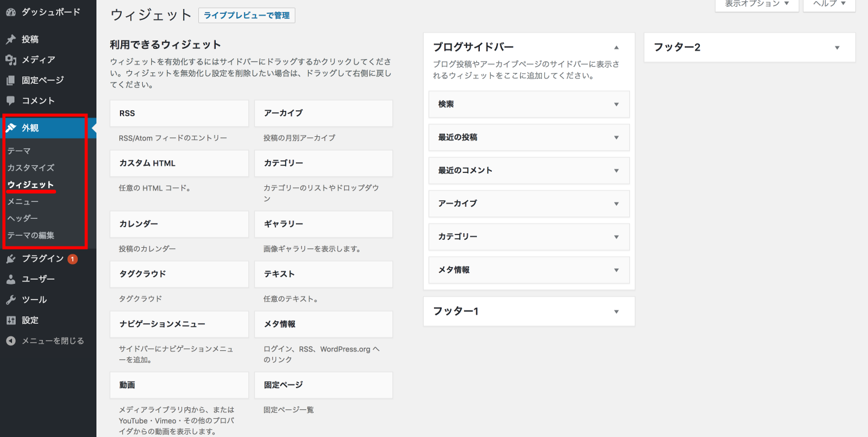
Task: Click the カスタム HTML available widget
Action: click(179, 163)
